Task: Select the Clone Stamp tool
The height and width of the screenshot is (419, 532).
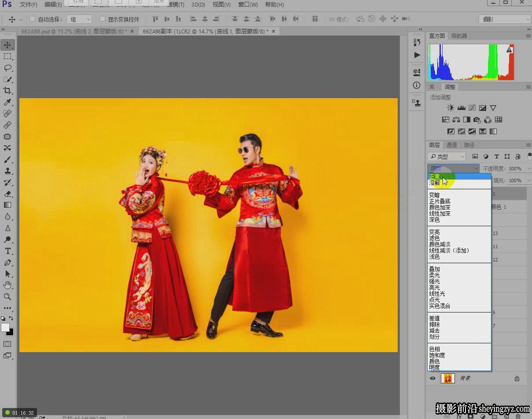Action: [x=7, y=171]
